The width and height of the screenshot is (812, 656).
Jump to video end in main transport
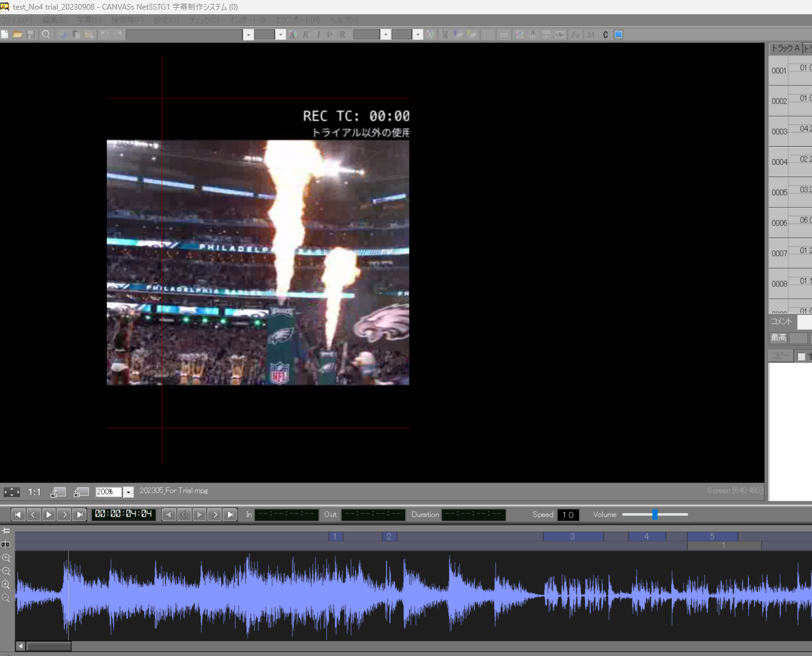[x=79, y=514]
